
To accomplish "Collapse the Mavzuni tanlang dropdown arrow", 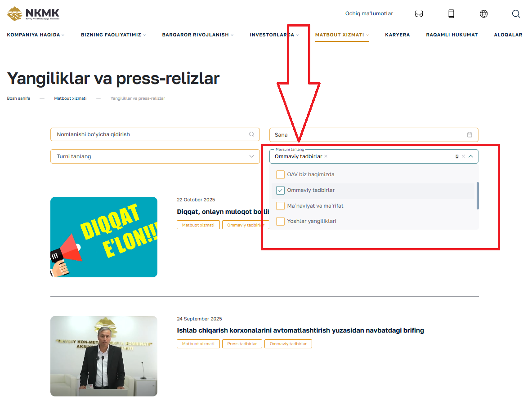I will click(x=470, y=156).
